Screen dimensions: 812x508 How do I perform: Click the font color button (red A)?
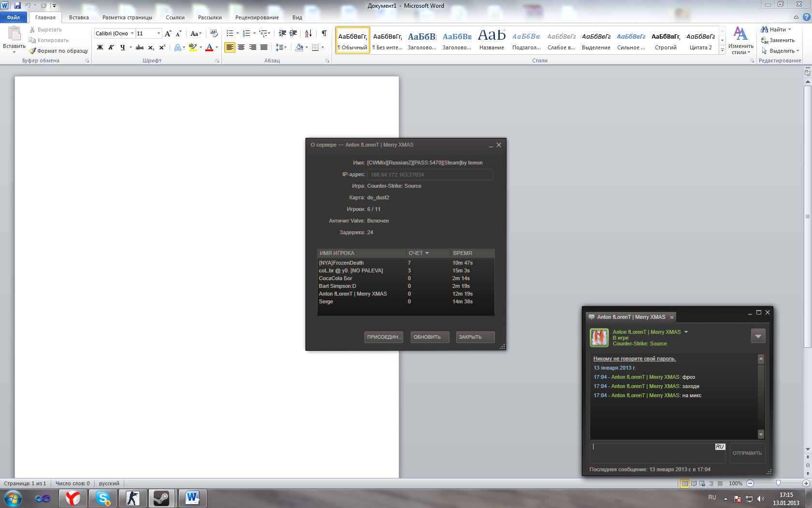coord(209,47)
